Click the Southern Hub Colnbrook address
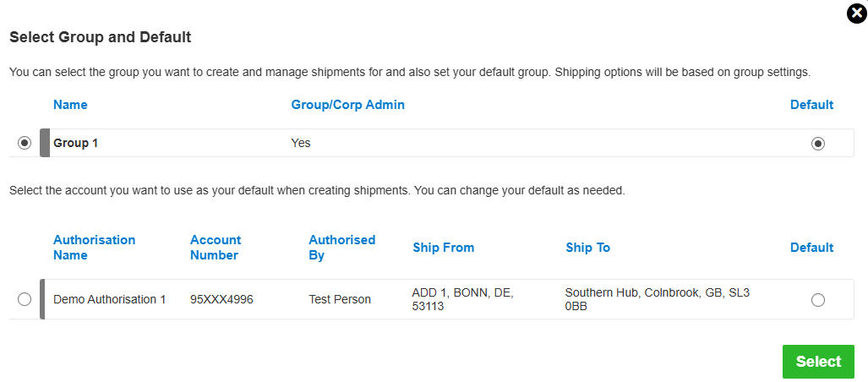The height and width of the screenshot is (382, 868). 657,299
